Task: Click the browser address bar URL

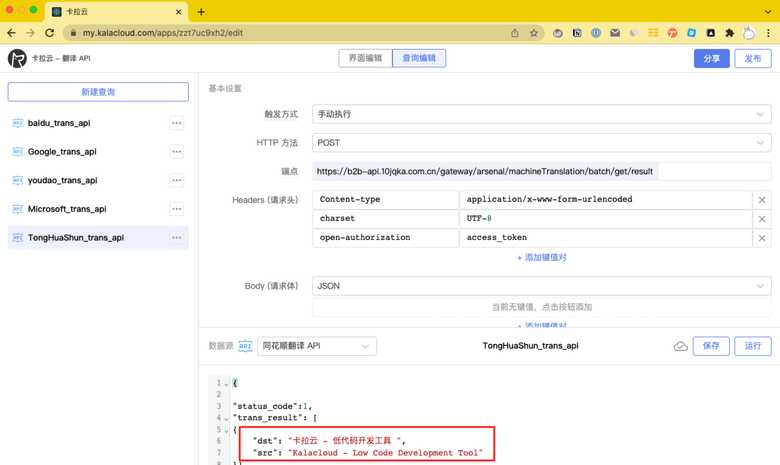Action: pos(163,33)
